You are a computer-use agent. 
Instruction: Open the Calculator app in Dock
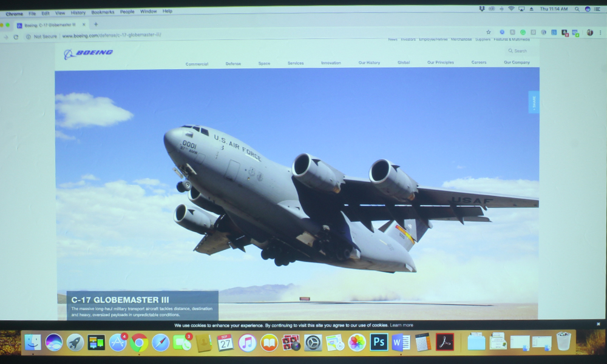tap(422, 343)
